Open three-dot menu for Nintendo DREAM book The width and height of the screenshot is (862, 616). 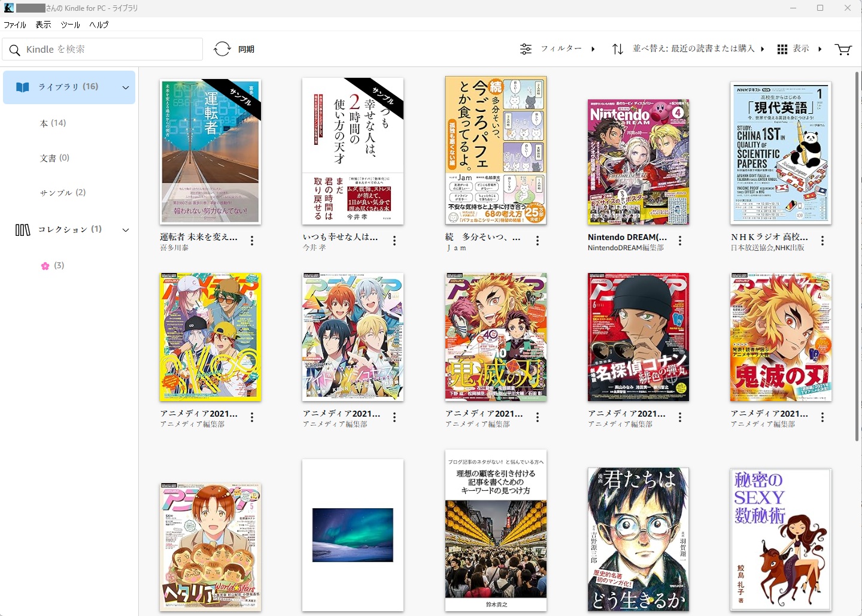click(680, 241)
